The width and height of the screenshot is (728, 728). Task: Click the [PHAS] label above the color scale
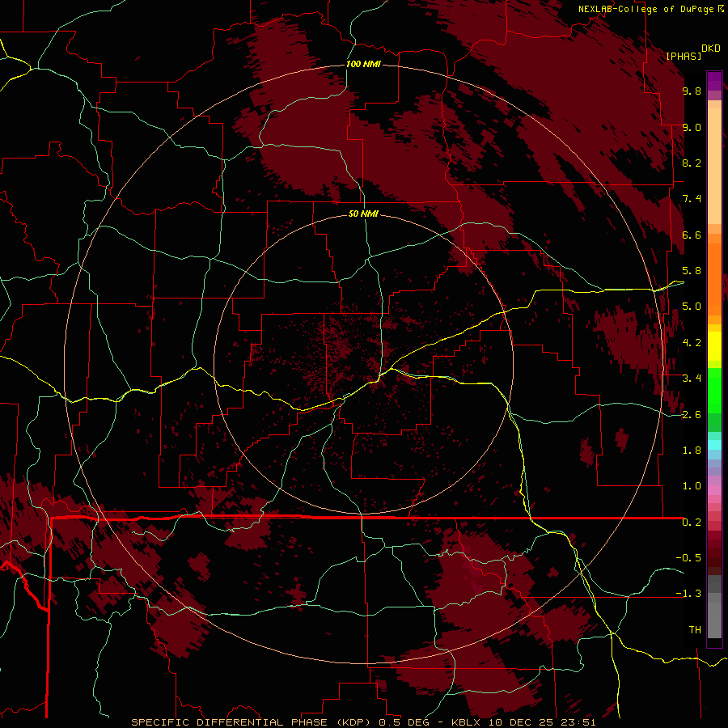[684, 56]
